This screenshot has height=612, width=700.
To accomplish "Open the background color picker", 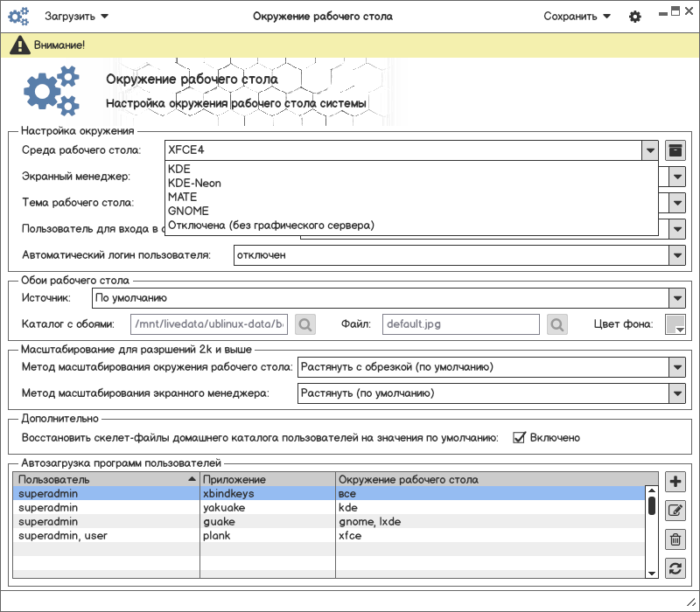I will [675, 324].
